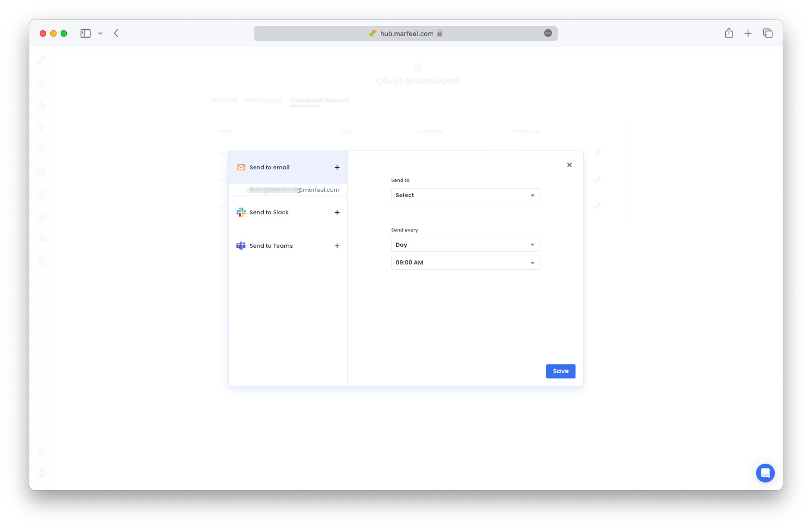Open the pencil edit icon on first report row
The image size is (812, 529).
click(598, 153)
